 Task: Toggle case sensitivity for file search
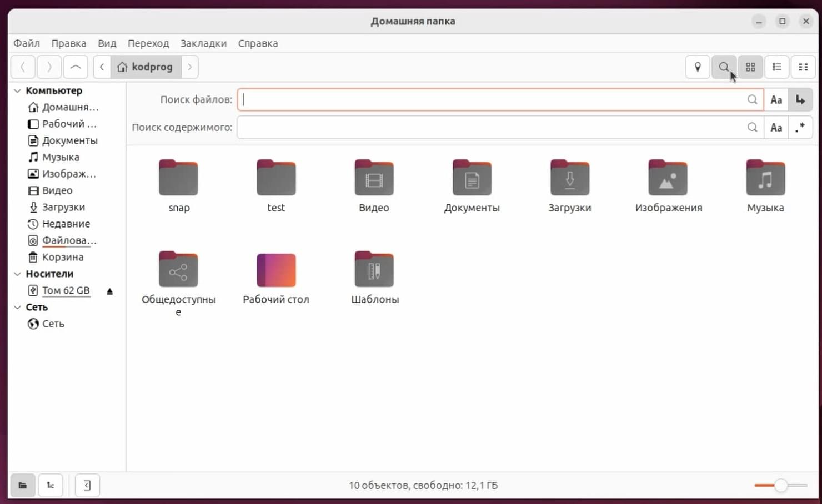776,100
